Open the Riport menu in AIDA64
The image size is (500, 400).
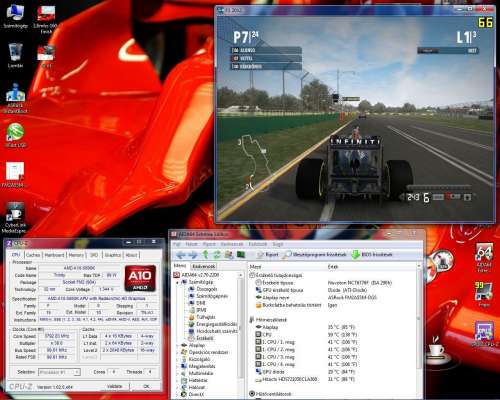point(209,244)
